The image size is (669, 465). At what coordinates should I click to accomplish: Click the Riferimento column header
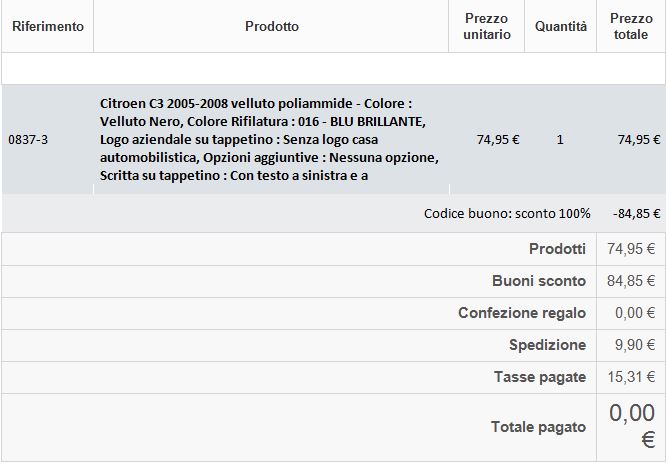[48, 27]
